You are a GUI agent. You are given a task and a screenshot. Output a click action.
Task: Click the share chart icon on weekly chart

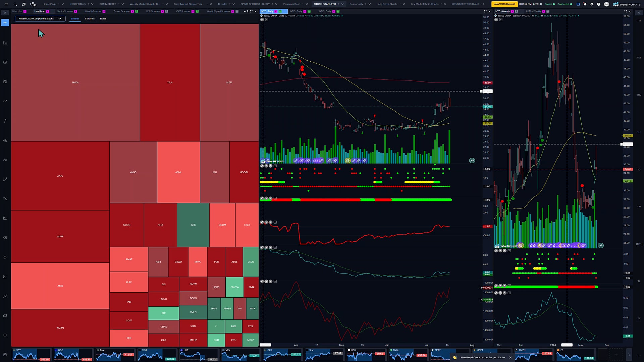coord(601,246)
